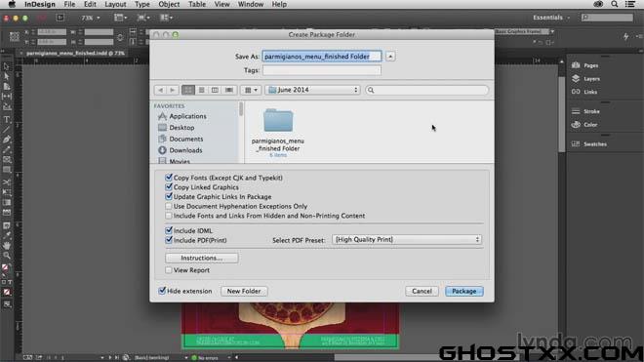Select Applications in Favorites sidebar
Image resolution: width=644 pixels, height=362 pixels.
(182, 116)
